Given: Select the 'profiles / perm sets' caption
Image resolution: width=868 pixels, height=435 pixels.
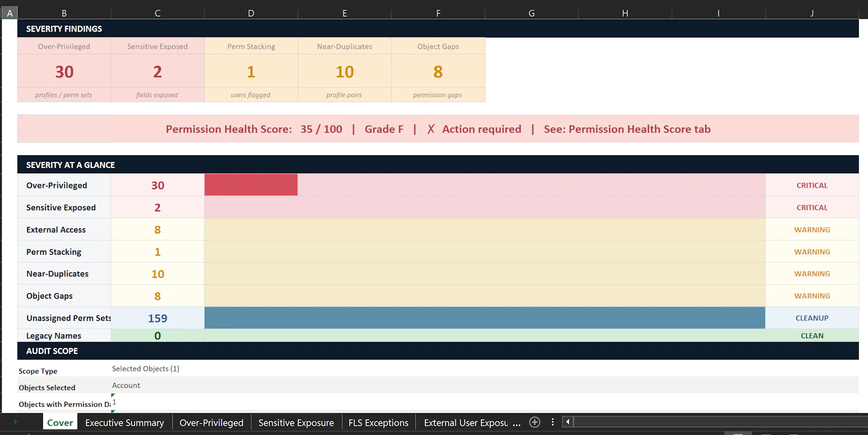Looking at the screenshot, I should click(x=64, y=94).
